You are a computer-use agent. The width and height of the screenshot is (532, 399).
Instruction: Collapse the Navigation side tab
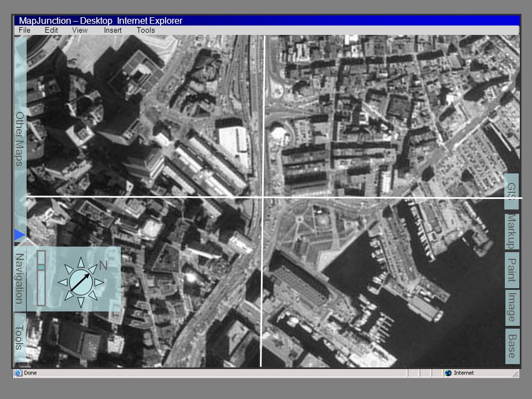(x=20, y=279)
